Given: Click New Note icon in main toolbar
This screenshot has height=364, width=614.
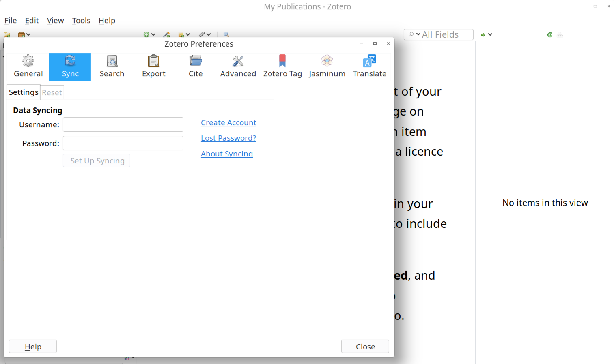Looking at the screenshot, I should [181, 35].
